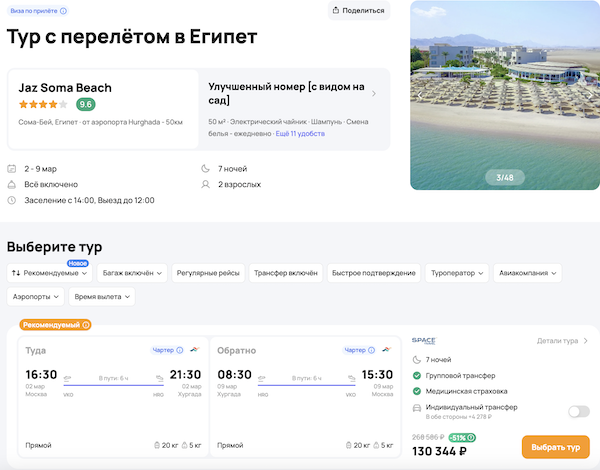Open the Аэропорты filter dropdown
This screenshot has height=470, width=600.
click(36, 297)
